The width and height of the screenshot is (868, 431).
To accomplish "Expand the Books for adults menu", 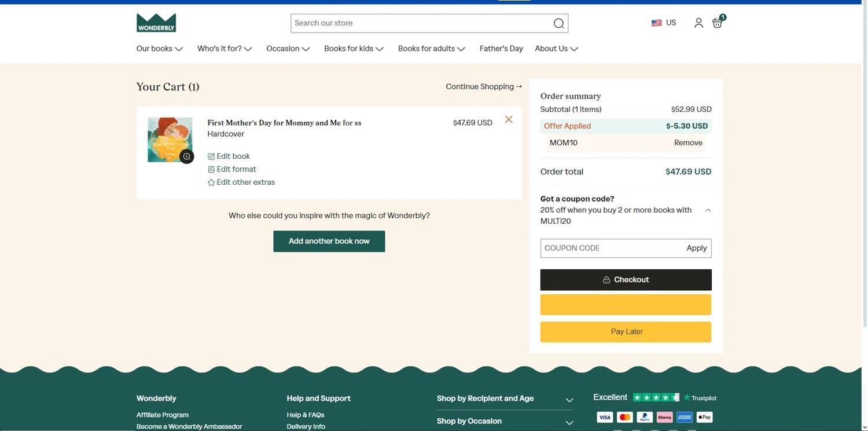I will [432, 49].
